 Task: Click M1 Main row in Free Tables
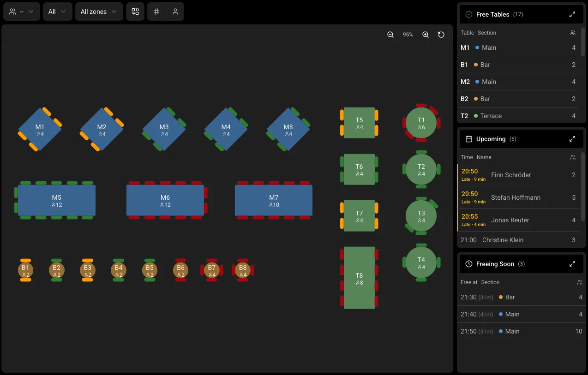(519, 48)
